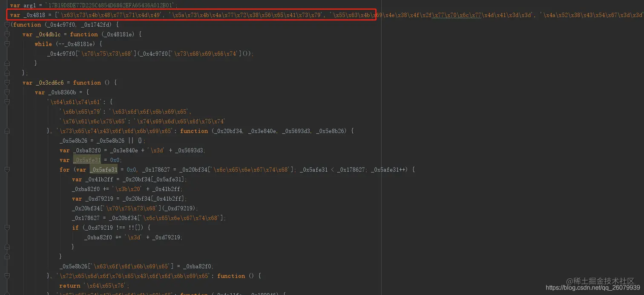644x295 pixels.
Task: Collapse the outer (function (_0x4c97f0, _0x1742fd) block
Action: [x=7, y=25]
